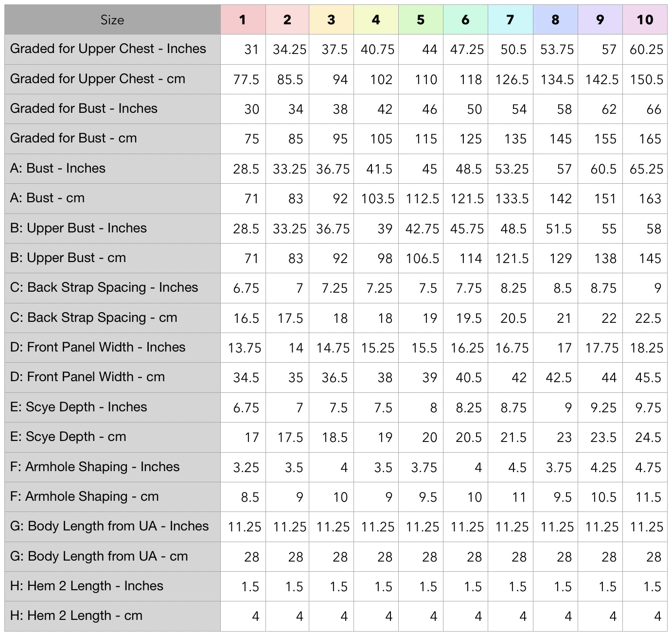Viewport: 672px width, 634px height.
Task: Select the 'A: Bust - Inches' row label
Action: point(58,168)
